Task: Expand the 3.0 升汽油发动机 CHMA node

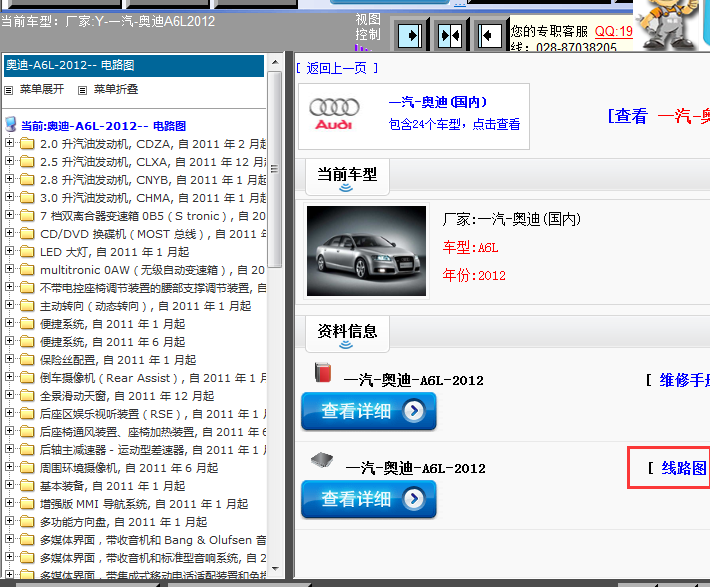Action: pyautogui.click(x=9, y=197)
